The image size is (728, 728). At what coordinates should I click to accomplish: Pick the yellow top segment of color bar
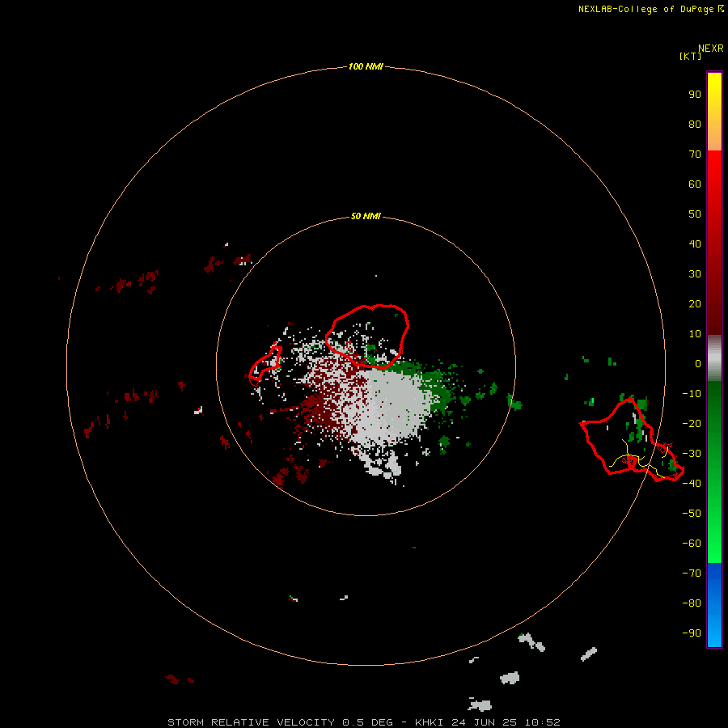pos(714,112)
